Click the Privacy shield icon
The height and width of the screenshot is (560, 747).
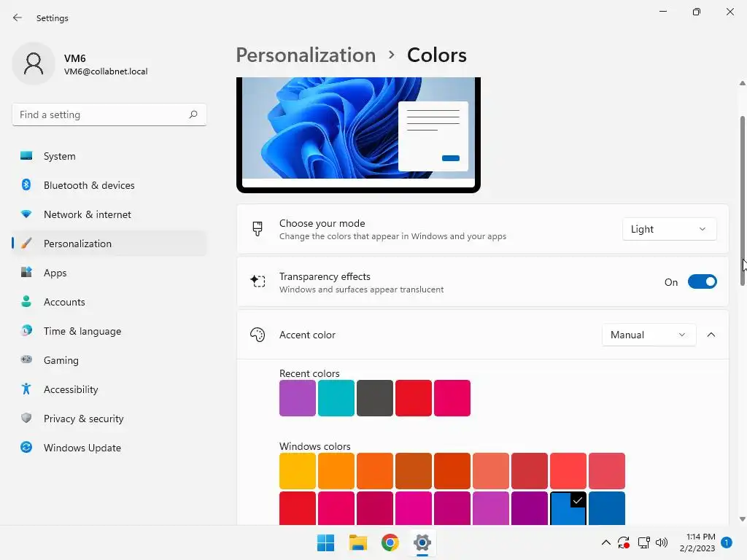click(26, 418)
